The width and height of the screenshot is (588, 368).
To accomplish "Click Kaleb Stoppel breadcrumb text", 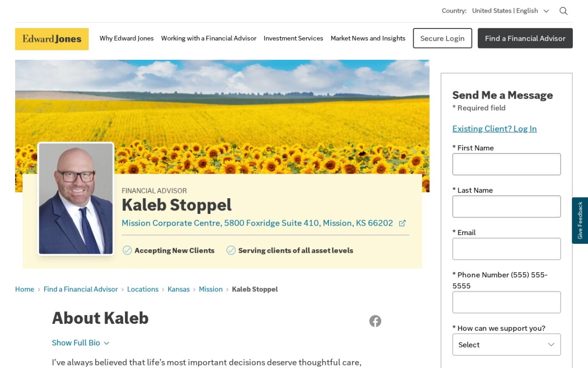I will click(x=255, y=289).
